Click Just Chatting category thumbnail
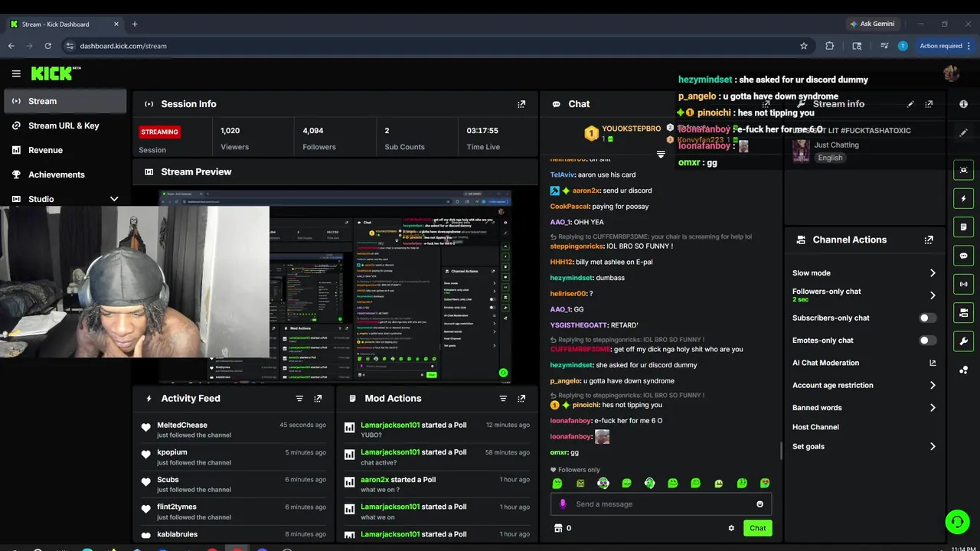This screenshot has height=551, width=980. 801,152
